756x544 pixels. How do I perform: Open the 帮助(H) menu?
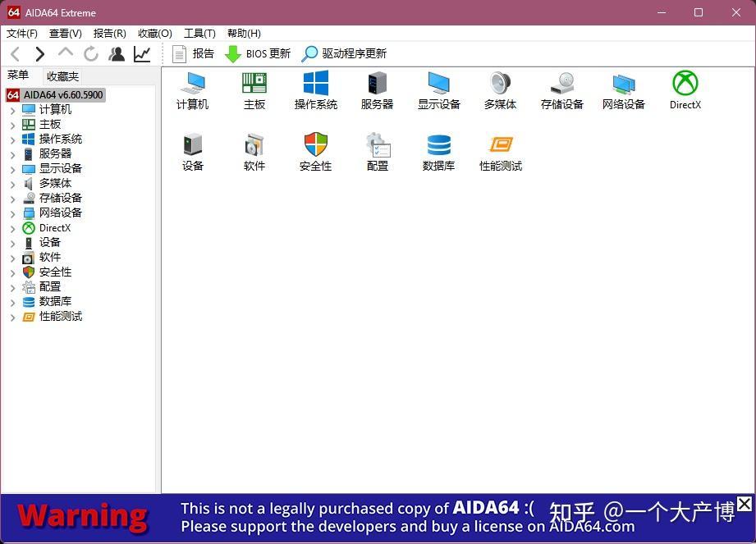244,34
